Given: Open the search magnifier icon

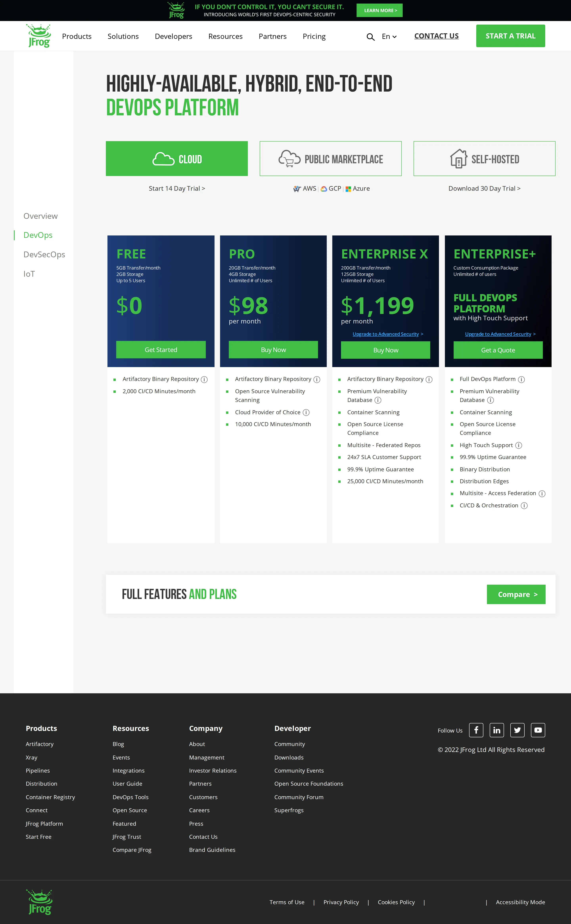Looking at the screenshot, I should [371, 37].
